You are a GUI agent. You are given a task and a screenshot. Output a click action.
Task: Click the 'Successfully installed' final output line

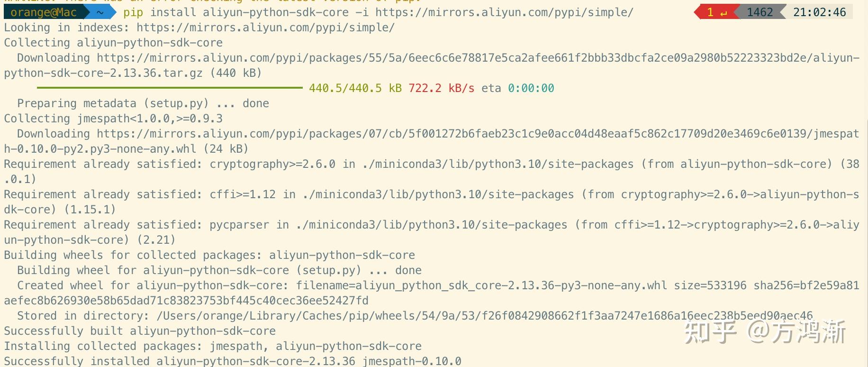click(233, 361)
